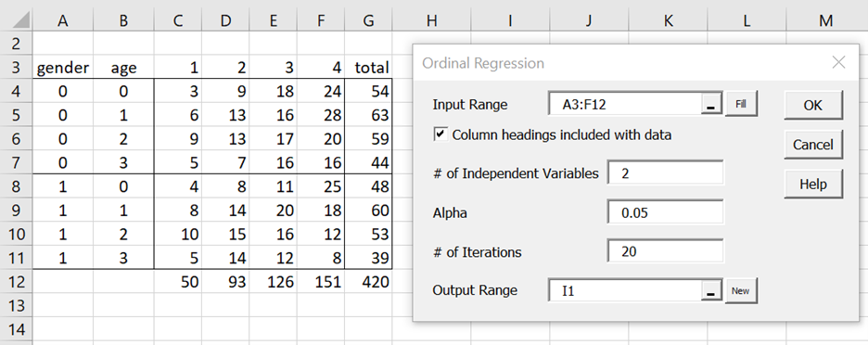Select column D header

click(225, 19)
